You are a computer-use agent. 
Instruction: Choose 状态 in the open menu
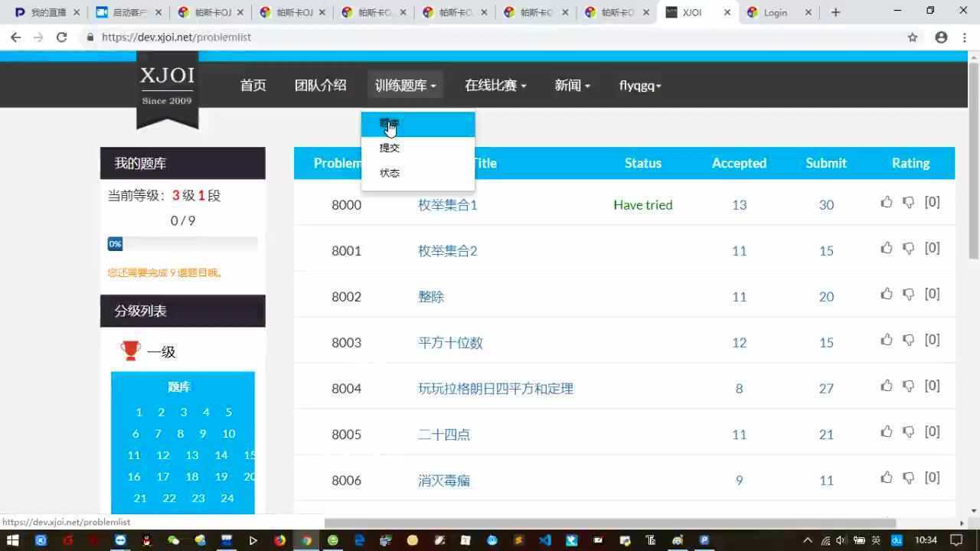point(390,173)
